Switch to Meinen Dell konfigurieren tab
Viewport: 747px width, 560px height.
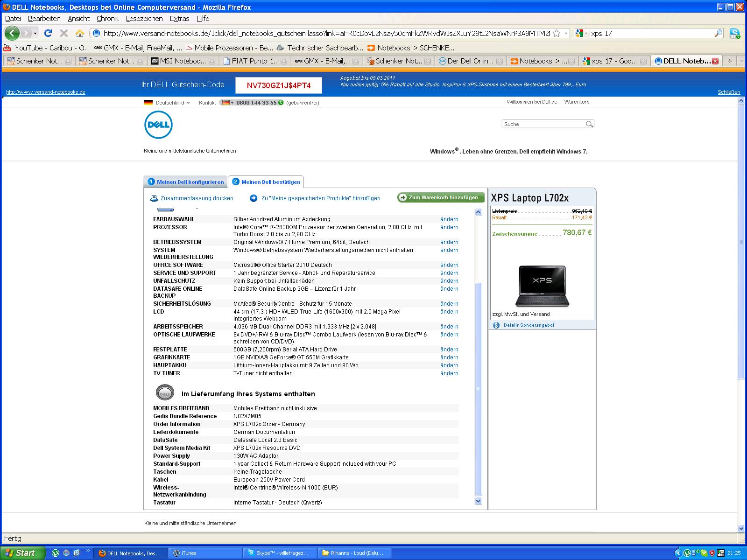tap(186, 182)
